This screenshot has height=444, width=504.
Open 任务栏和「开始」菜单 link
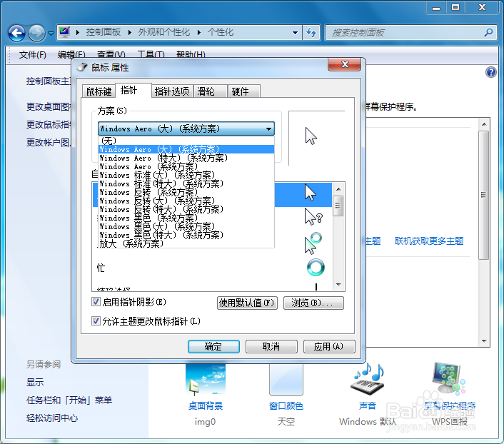69,400
